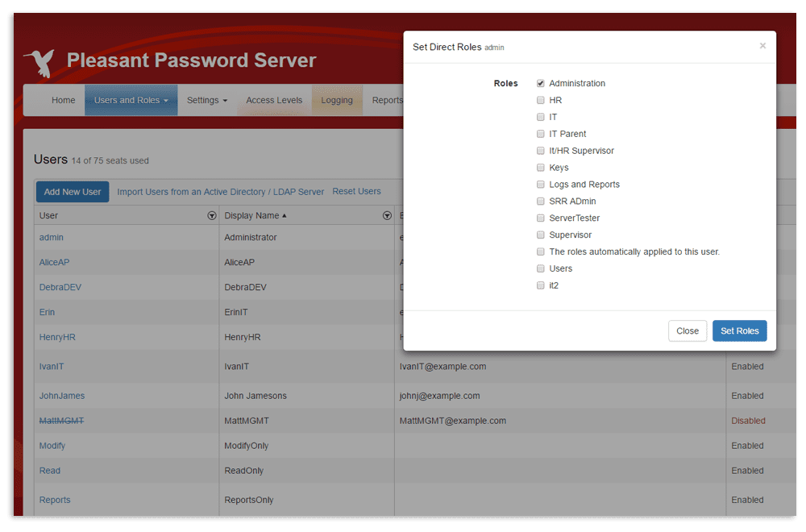Go to the Home tab
This screenshot has height=532, width=806.
tap(63, 100)
